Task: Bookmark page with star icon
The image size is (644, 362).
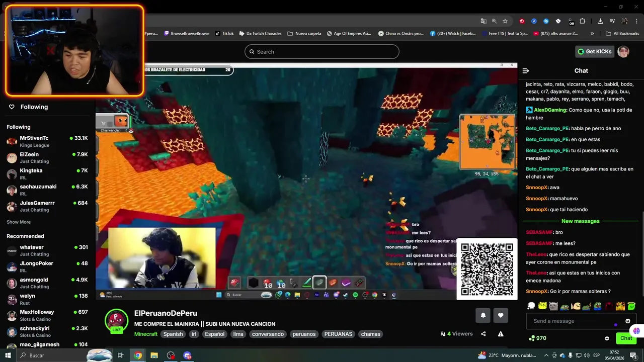Action: coord(505,21)
